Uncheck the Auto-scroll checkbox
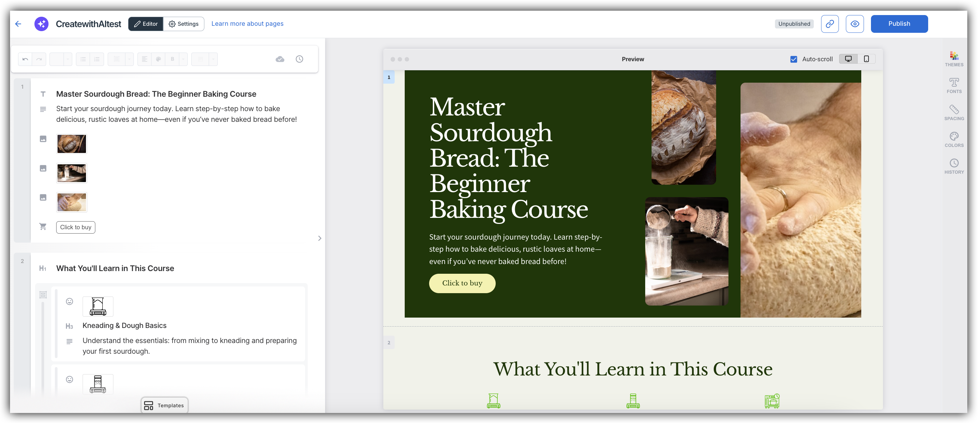Screen dimensions: 980x423 [794, 59]
